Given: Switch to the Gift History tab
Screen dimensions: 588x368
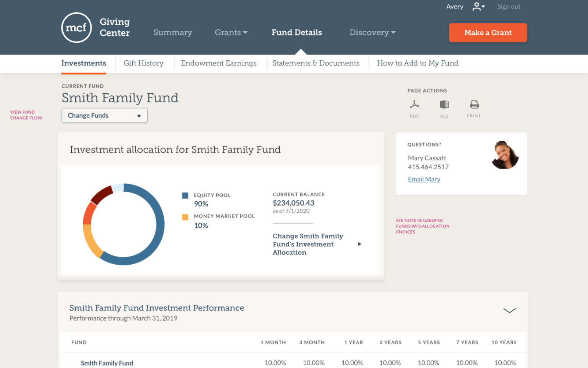Looking at the screenshot, I should (143, 63).
